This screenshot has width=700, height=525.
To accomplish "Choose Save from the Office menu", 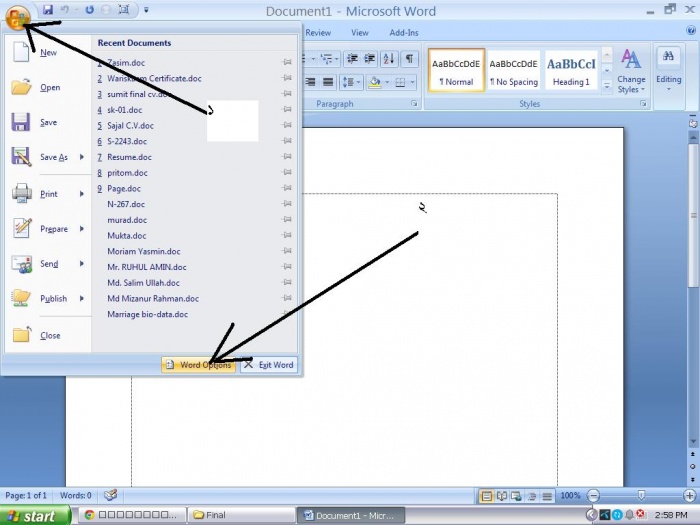I will [x=48, y=122].
